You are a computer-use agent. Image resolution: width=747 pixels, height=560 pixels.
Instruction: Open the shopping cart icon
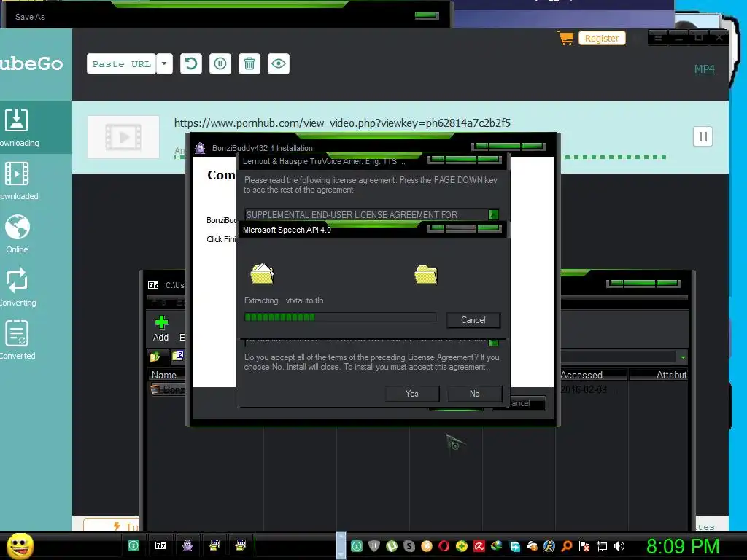565,38
